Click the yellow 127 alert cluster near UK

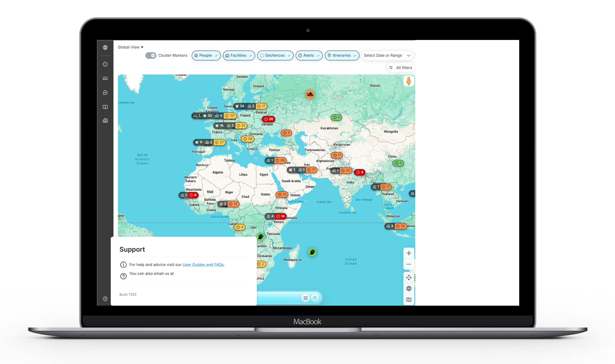pos(230,116)
